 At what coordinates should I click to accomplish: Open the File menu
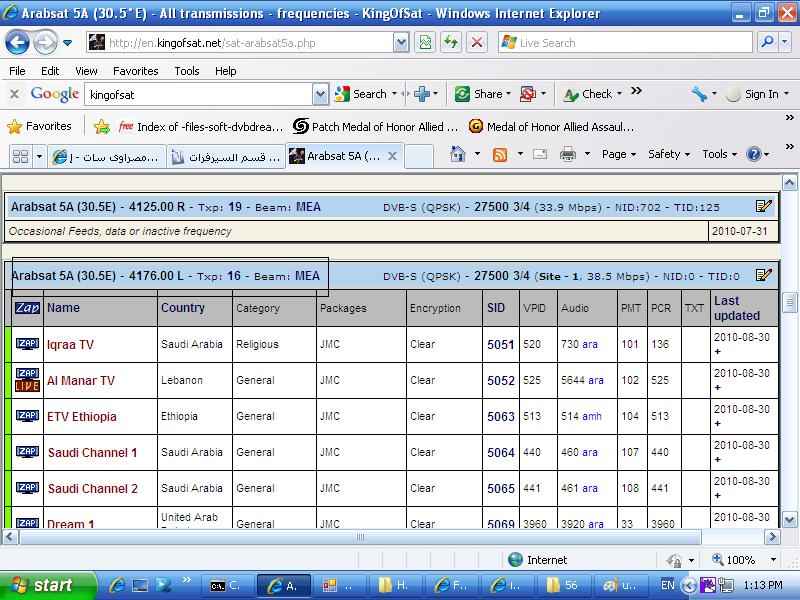[17, 71]
